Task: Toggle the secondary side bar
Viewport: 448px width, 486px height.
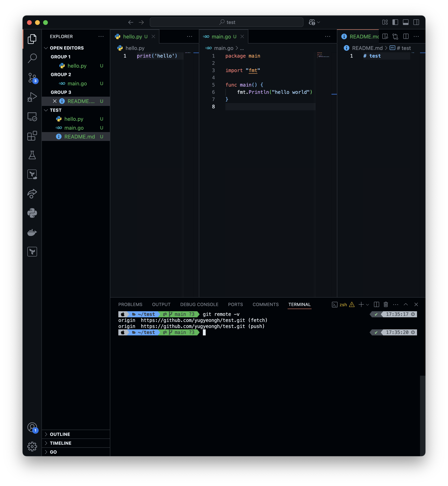Action: [416, 22]
